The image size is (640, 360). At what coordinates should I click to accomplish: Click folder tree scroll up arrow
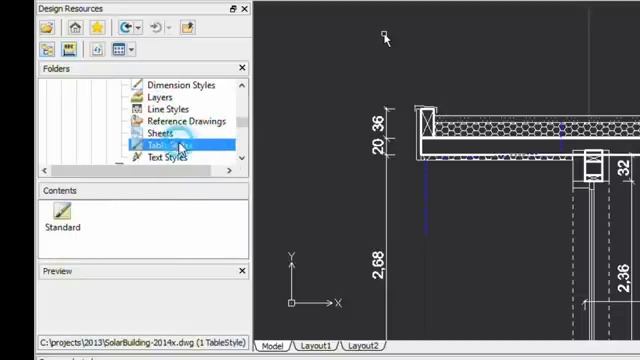(242, 85)
